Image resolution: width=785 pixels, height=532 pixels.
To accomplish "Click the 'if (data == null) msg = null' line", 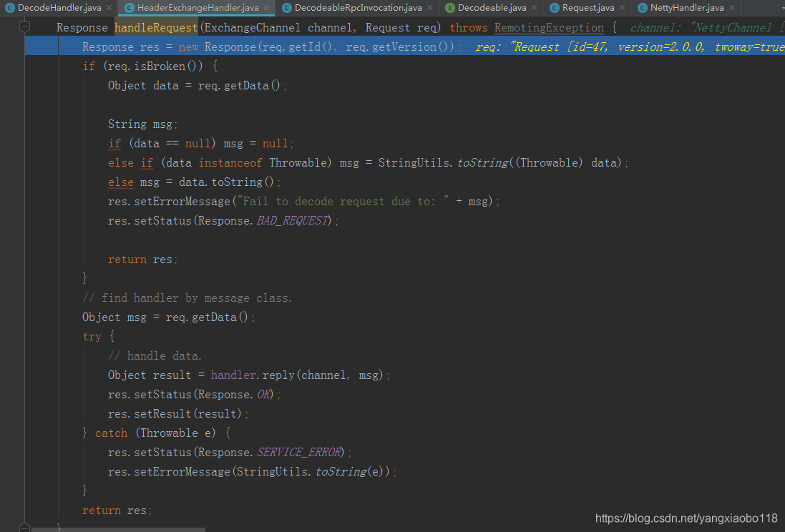I will (201, 144).
